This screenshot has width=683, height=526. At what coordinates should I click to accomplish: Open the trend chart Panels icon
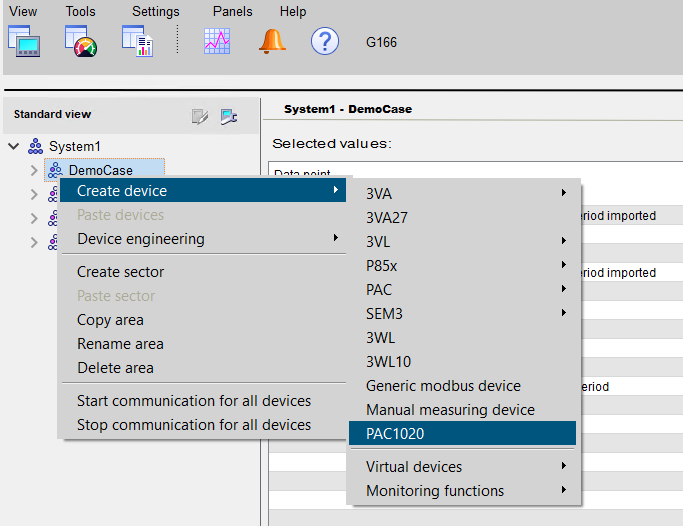click(x=217, y=41)
